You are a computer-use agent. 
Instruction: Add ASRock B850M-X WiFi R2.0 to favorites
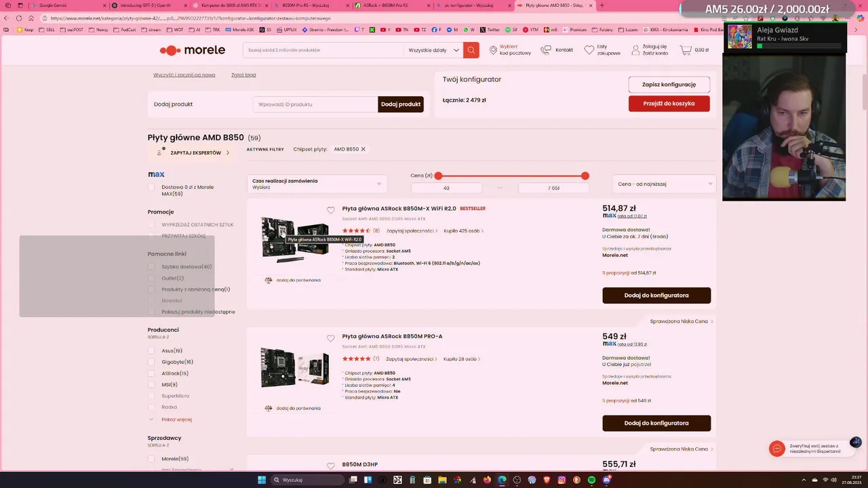coord(331,210)
